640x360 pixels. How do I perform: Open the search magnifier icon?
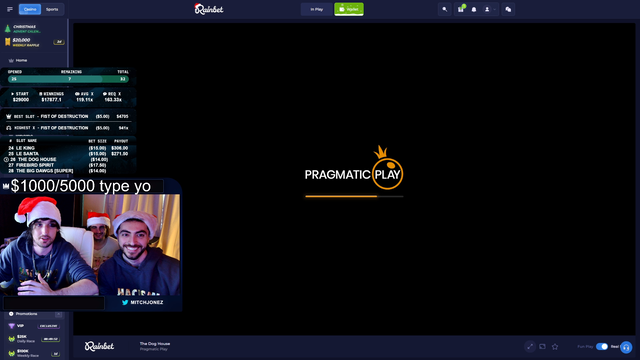coord(444,9)
